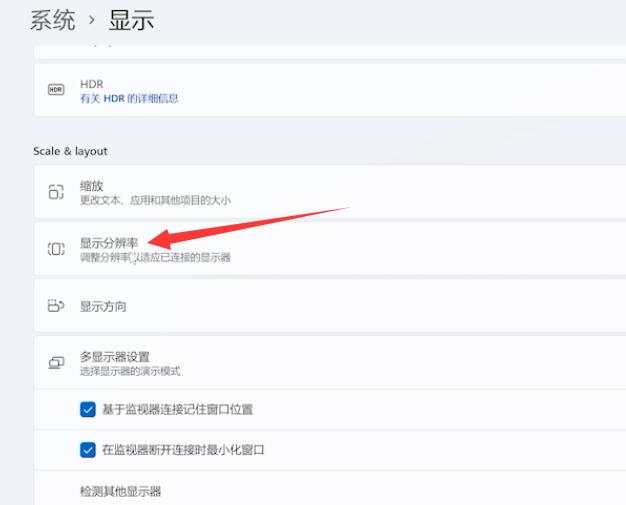Go back to 系统 breadcrumb
This screenshot has width=626, height=505.
[x=53, y=20]
